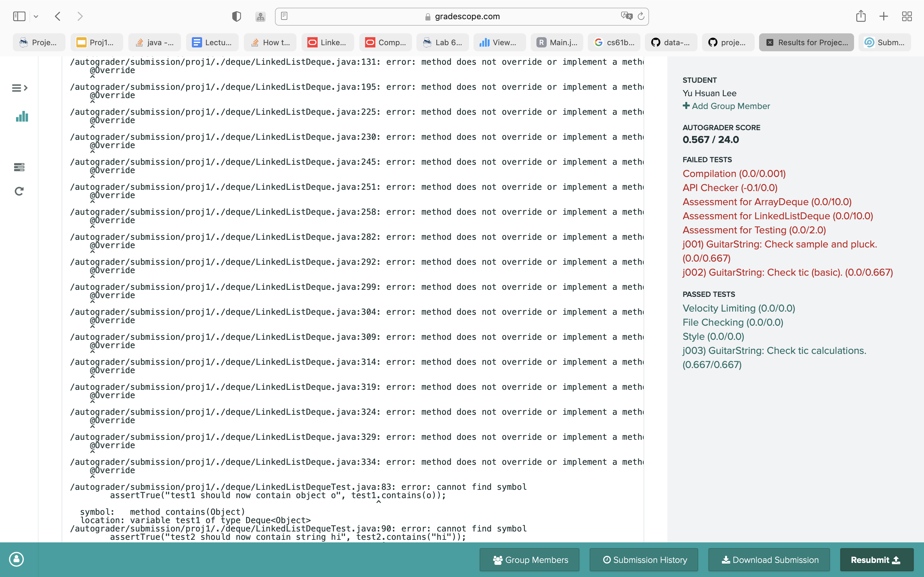Expand the Gradescope sidebar menu icon
The height and width of the screenshot is (577, 924).
click(x=20, y=88)
